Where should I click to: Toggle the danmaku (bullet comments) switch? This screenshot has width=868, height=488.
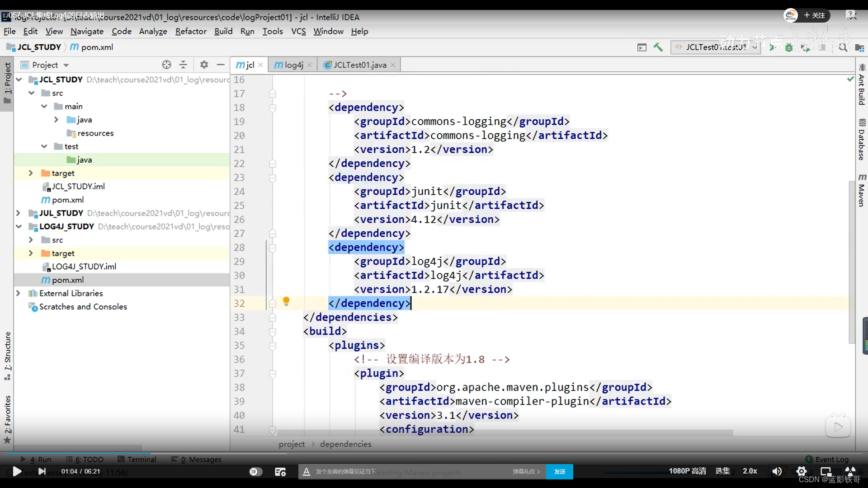[255, 471]
